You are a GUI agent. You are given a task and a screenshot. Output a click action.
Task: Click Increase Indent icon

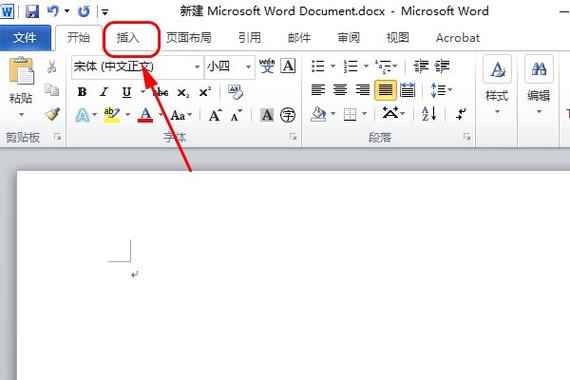tap(442, 66)
